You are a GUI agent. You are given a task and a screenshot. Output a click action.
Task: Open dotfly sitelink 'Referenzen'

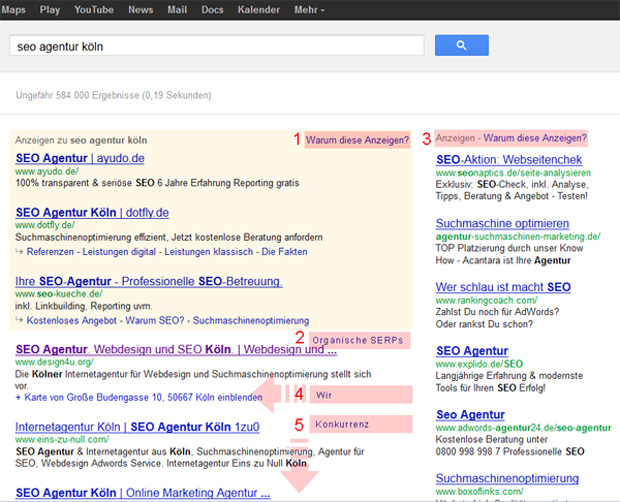pyautogui.click(x=50, y=252)
